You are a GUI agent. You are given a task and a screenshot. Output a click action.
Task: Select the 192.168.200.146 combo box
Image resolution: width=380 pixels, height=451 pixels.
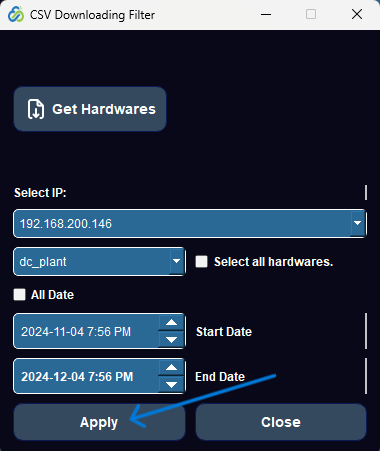click(x=190, y=223)
